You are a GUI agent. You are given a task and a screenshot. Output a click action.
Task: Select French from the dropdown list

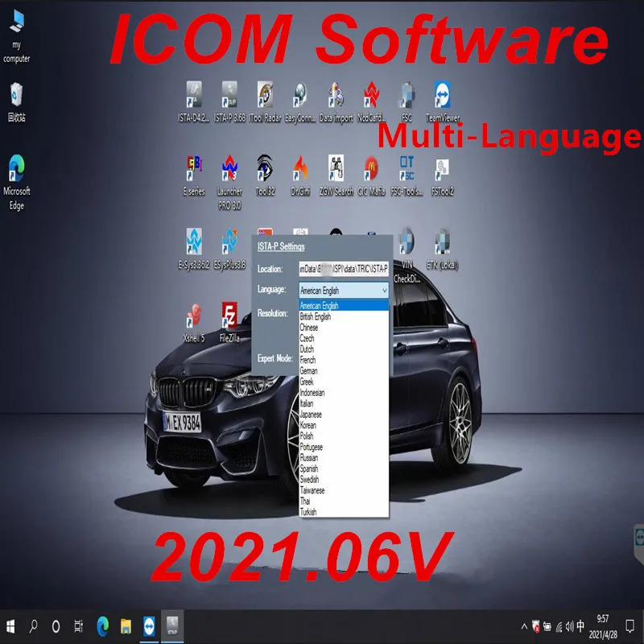coord(344,360)
